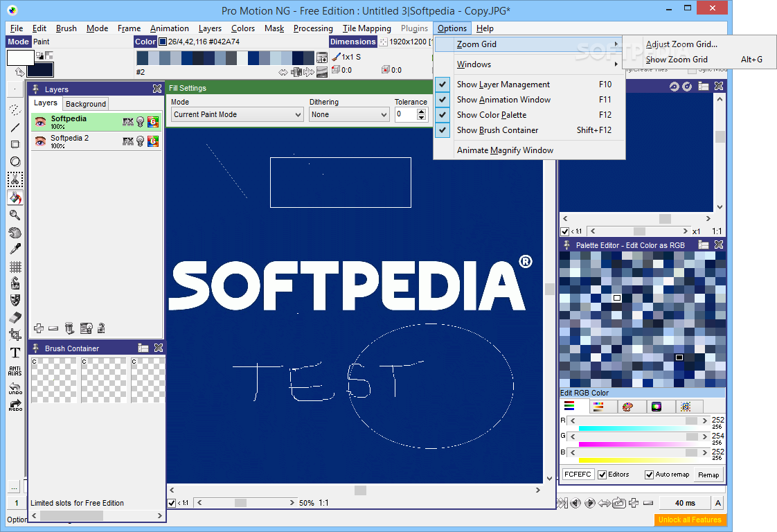Toggle Show Color Palette option

click(529, 115)
